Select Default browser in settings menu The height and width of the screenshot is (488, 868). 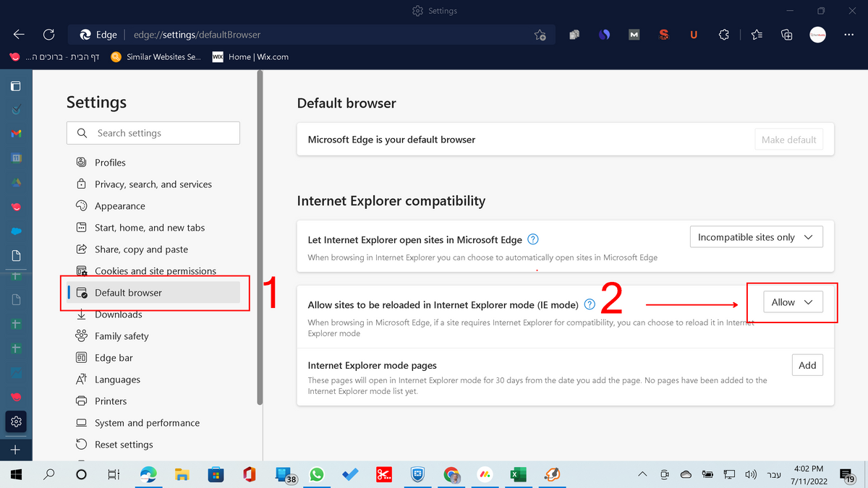tap(153, 293)
